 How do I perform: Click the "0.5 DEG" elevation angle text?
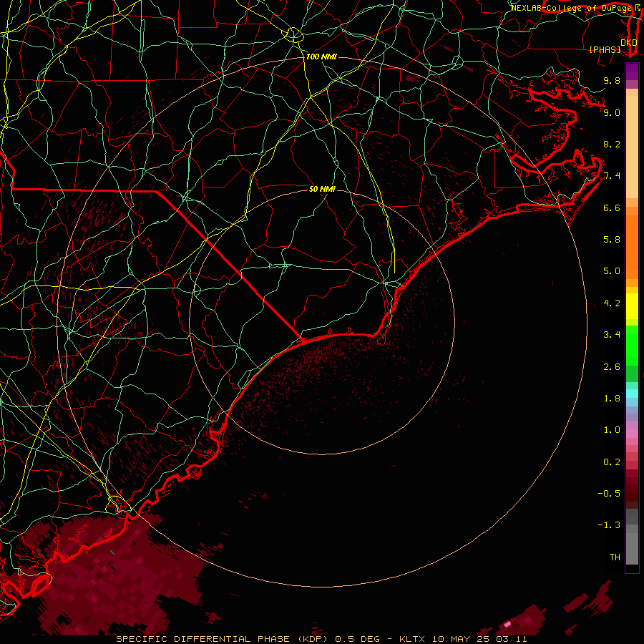tap(357, 639)
